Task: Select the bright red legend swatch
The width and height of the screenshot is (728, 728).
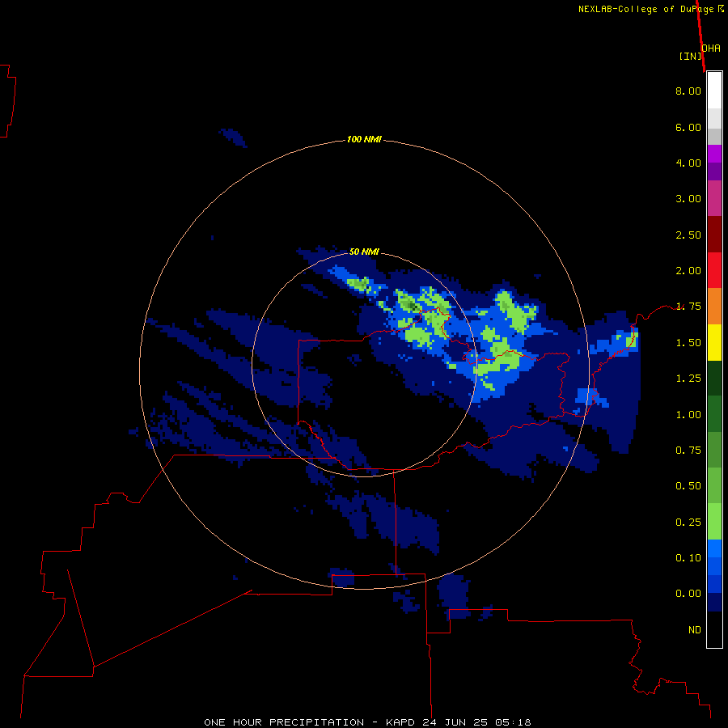Action: click(714, 270)
